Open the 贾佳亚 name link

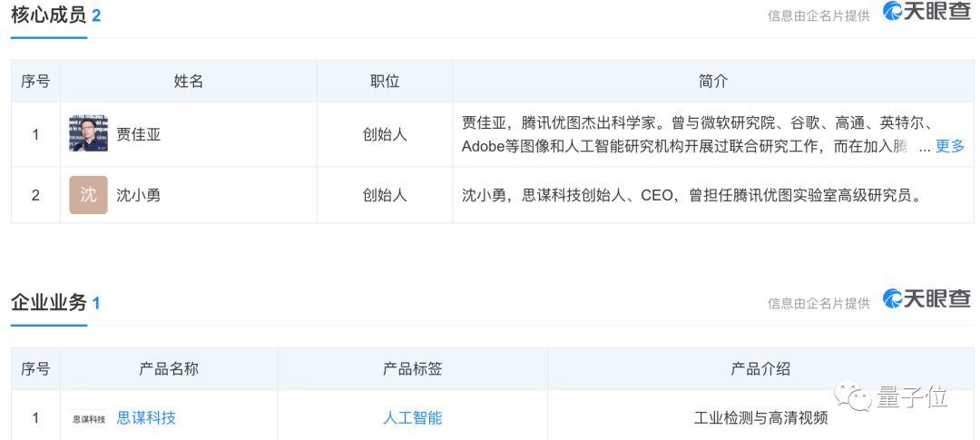(139, 134)
